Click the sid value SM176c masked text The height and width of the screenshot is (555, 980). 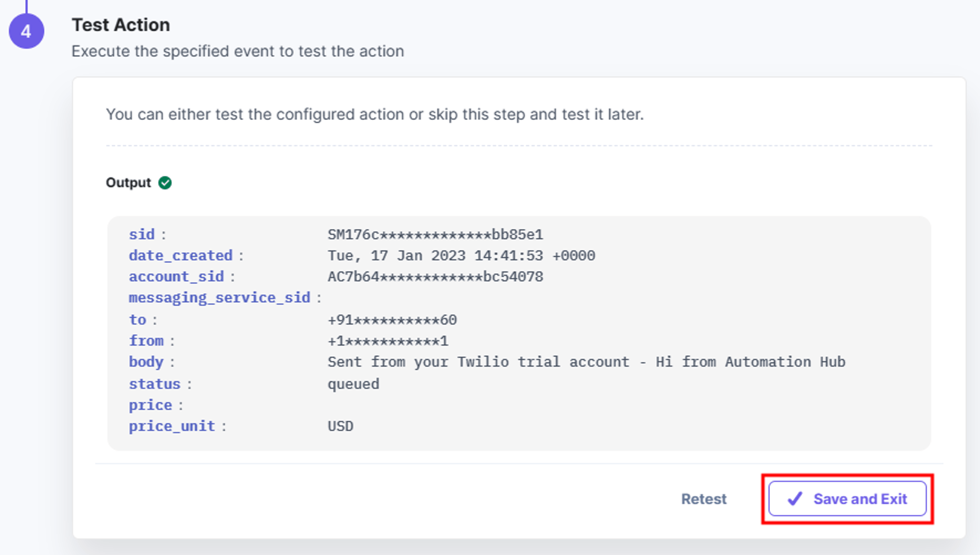tap(435, 234)
